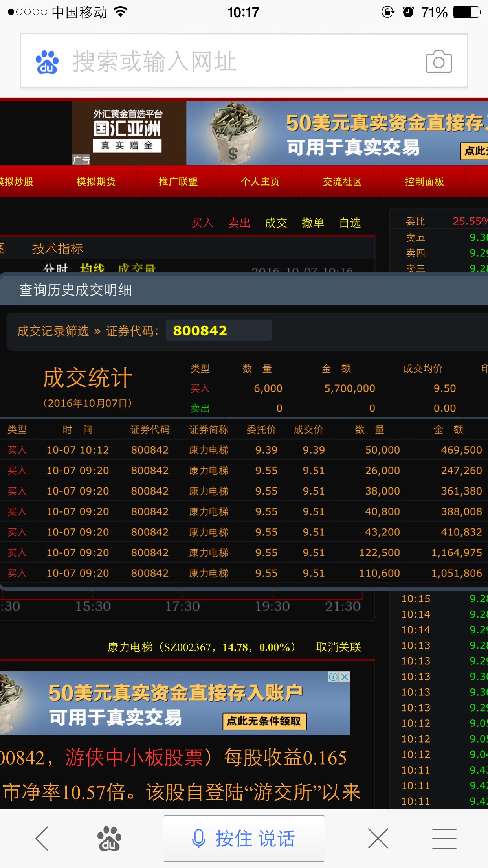Screen dimensions: 488x868
Task: Go back using the left arrow icon
Action: click(42, 839)
